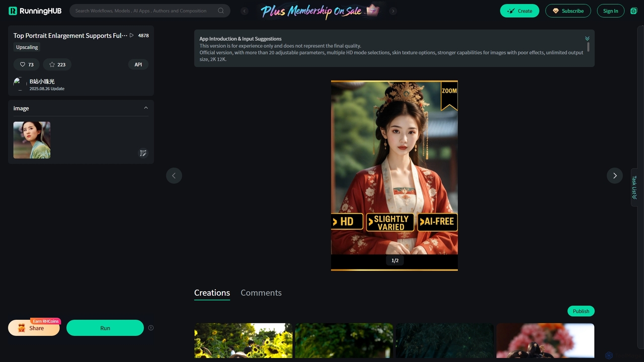Show next preview image arrow

(x=615, y=175)
